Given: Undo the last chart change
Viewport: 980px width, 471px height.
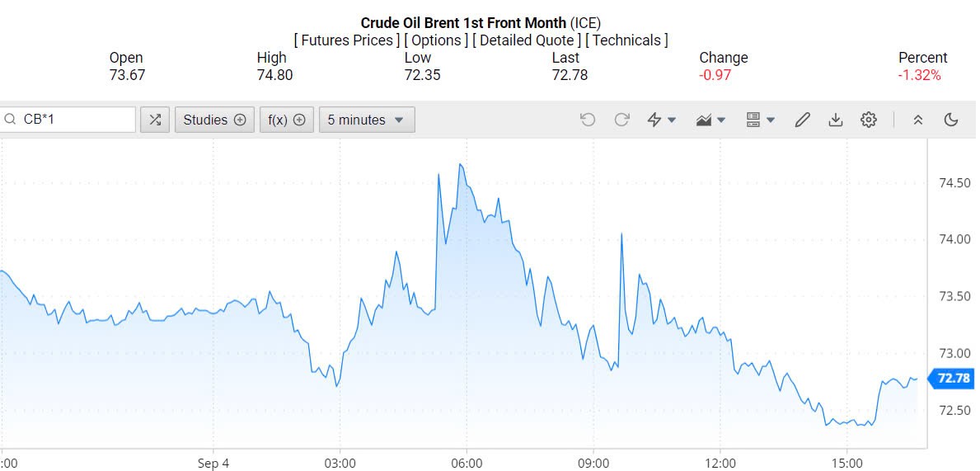Looking at the screenshot, I should point(588,120).
